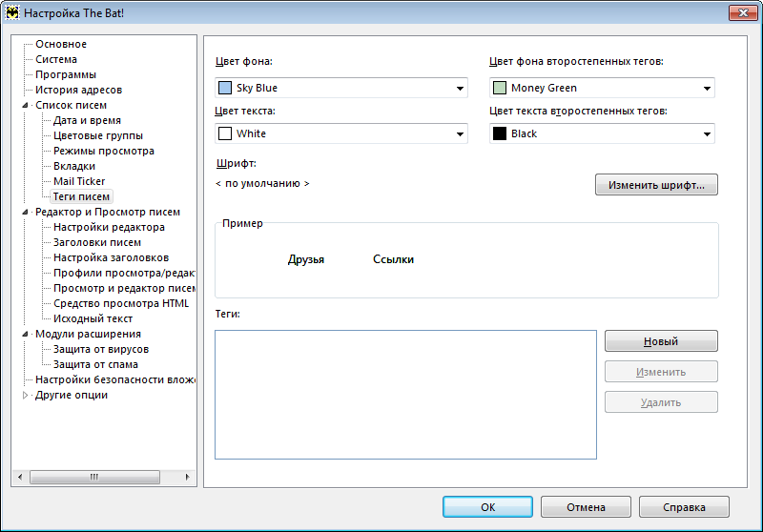Select 'Модули расширения' tree item

88,334
